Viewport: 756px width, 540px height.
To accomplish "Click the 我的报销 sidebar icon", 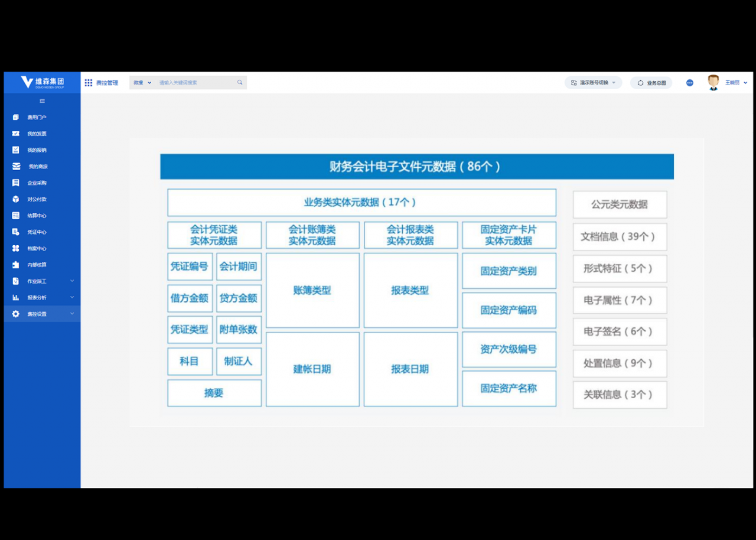I will pos(16,150).
